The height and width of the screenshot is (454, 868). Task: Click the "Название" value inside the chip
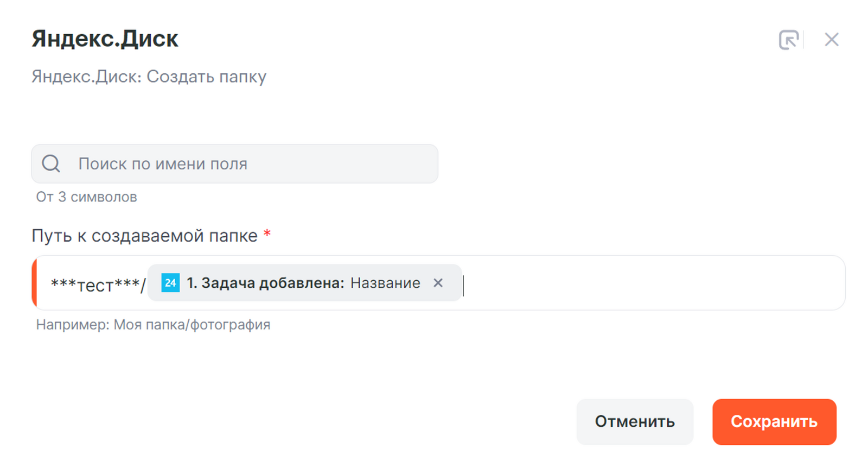tap(385, 283)
